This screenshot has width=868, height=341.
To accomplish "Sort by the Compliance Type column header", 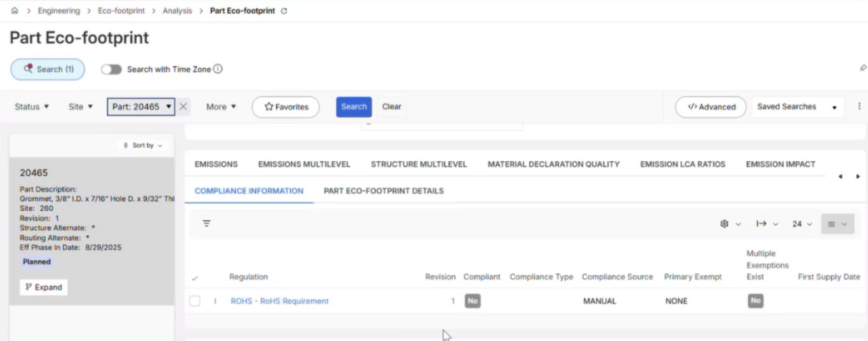I will pos(541,277).
